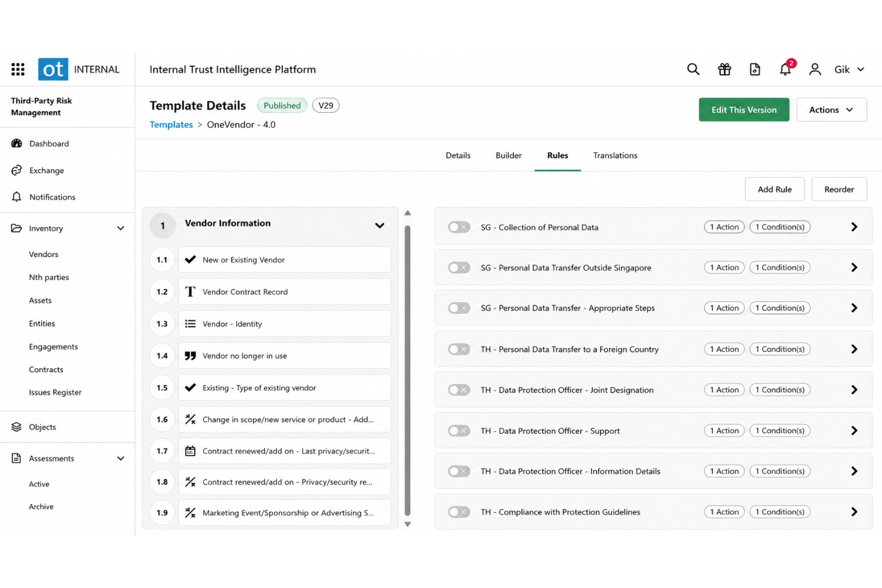Toggle SG - Personal Data Transfer - Appropriate Steps
882x588 pixels.
[459, 308]
